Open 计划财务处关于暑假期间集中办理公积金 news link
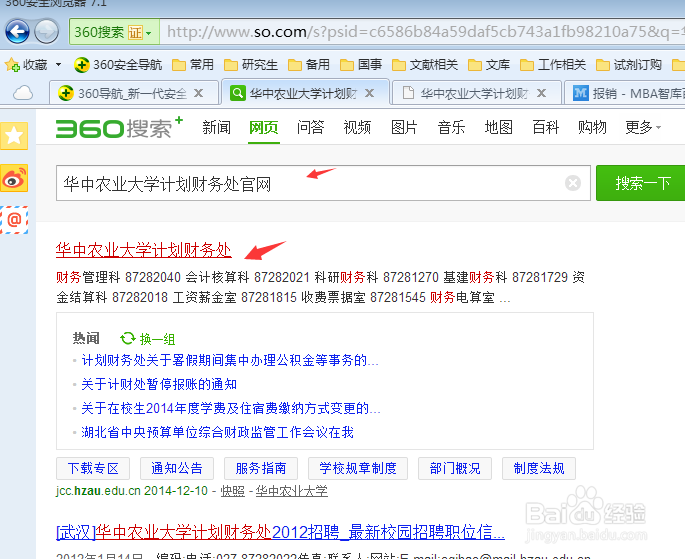 [x=230, y=360]
